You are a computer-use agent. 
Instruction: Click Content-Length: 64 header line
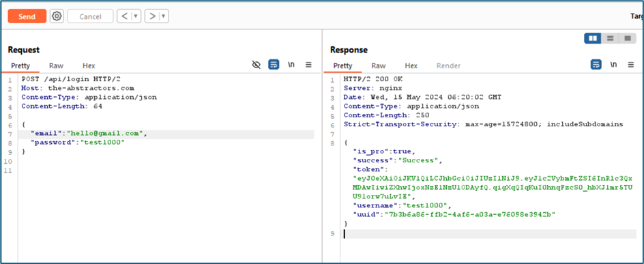coord(61,106)
